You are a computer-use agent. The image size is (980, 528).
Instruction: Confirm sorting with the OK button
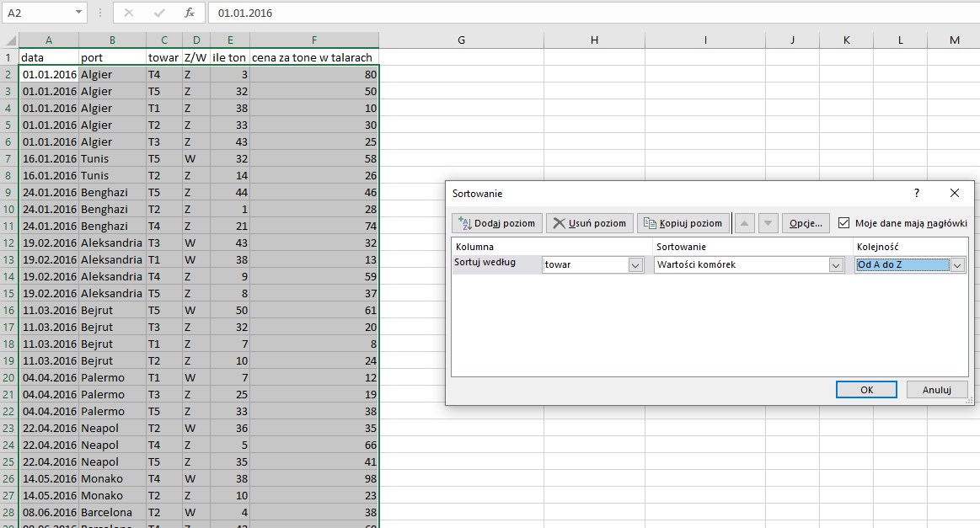point(866,389)
